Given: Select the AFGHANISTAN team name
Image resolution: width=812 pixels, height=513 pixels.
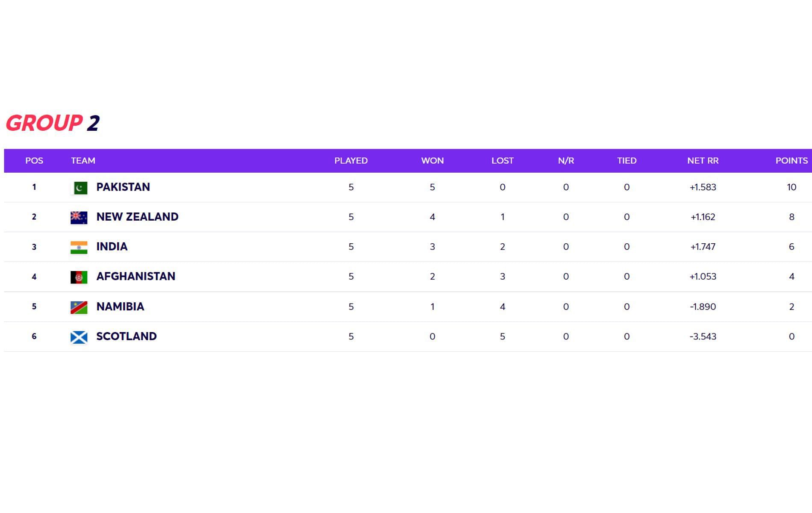Looking at the screenshot, I should click(136, 277).
